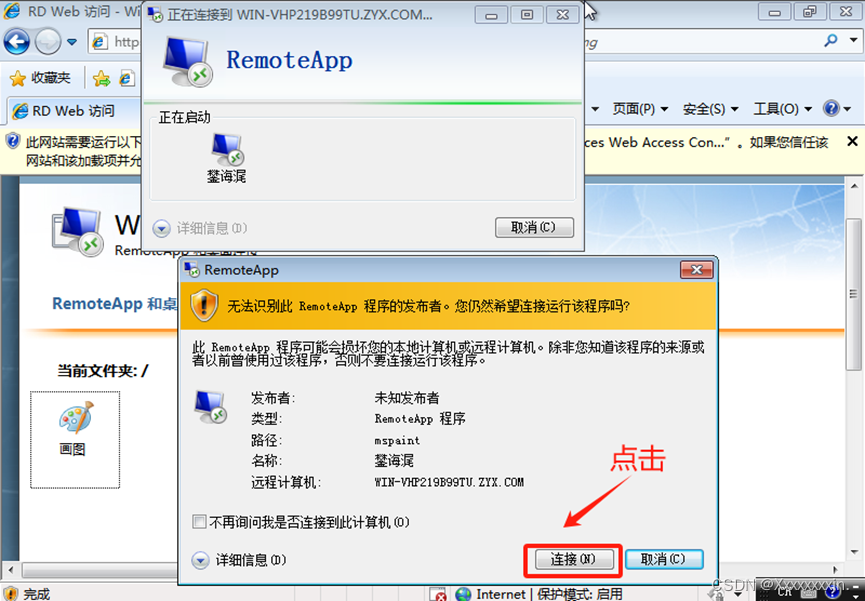The width and height of the screenshot is (865, 601).
Task: Click the IE help question mark icon
Action: [831, 108]
